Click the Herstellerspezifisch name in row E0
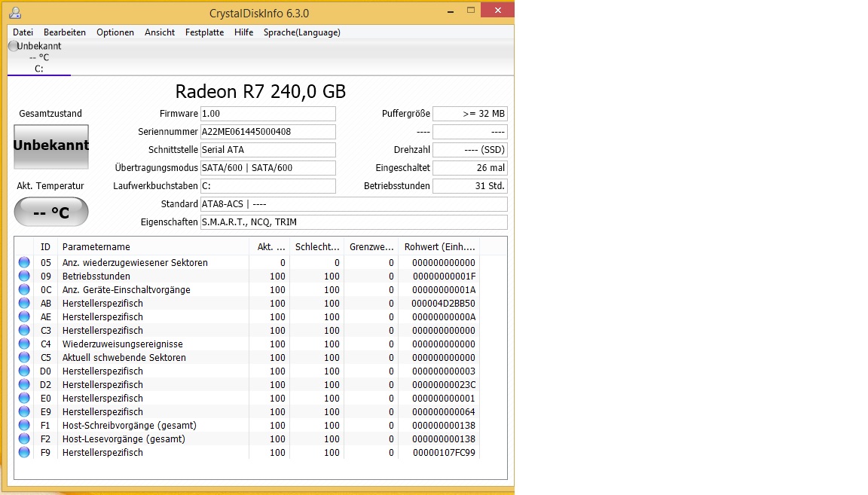This screenshot has height=495, width=868. (x=102, y=398)
